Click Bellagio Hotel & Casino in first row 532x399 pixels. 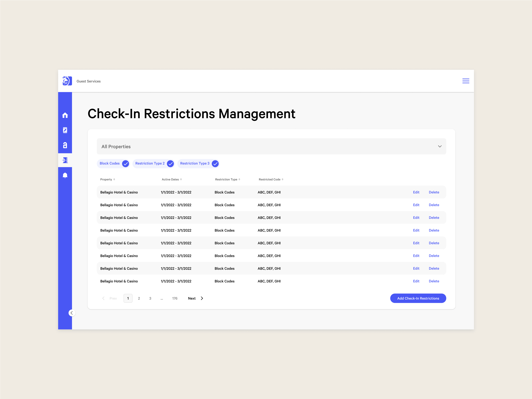tap(119, 192)
